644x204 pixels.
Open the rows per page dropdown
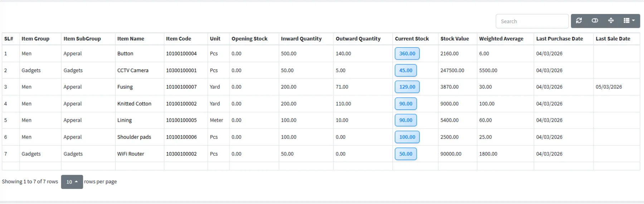(72, 182)
